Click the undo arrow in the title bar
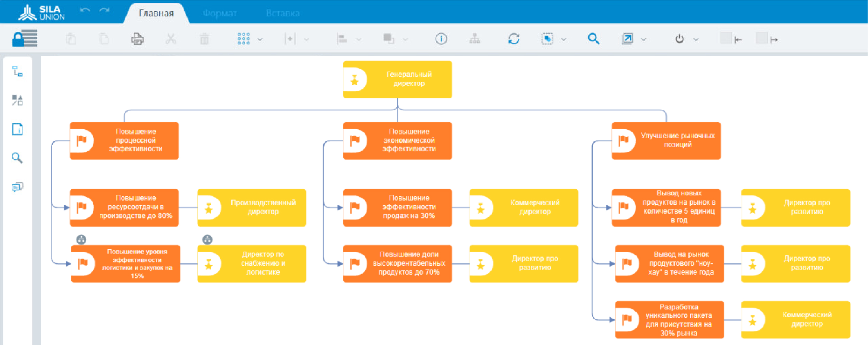The width and height of the screenshot is (868, 345). pyautogui.click(x=85, y=10)
